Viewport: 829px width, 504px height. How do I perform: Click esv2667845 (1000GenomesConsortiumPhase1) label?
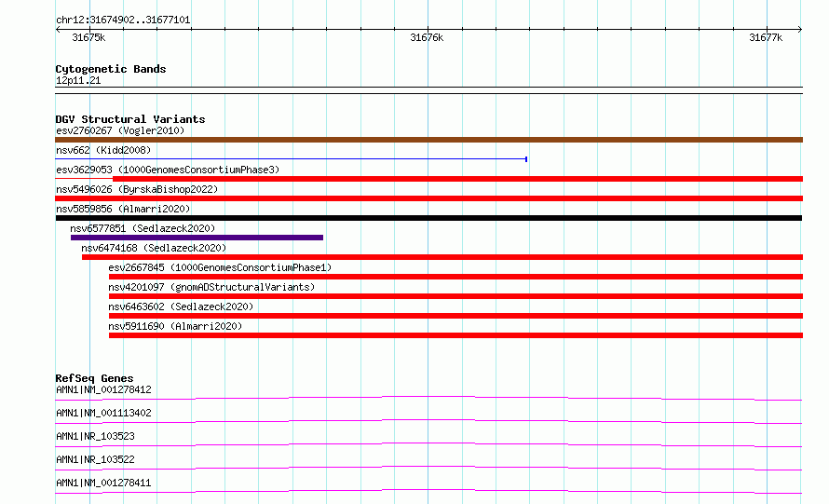(220, 267)
